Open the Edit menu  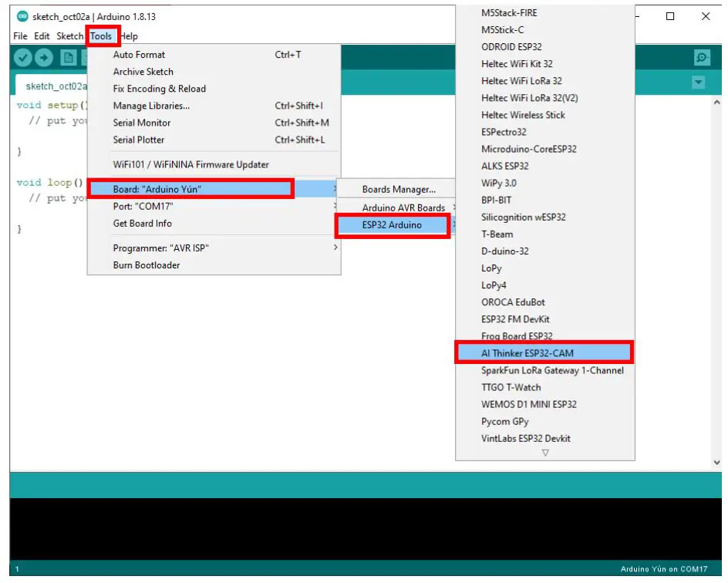(42, 36)
